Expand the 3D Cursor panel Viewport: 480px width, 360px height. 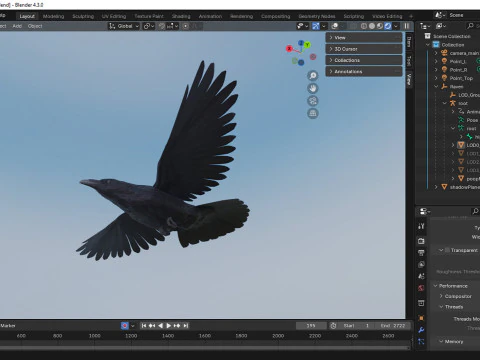[364, 49]
